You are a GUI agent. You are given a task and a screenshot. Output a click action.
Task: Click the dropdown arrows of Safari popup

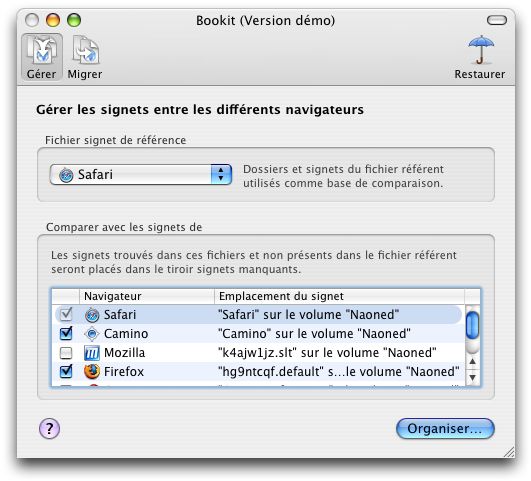pyautogui.click(x=221, y=175)
